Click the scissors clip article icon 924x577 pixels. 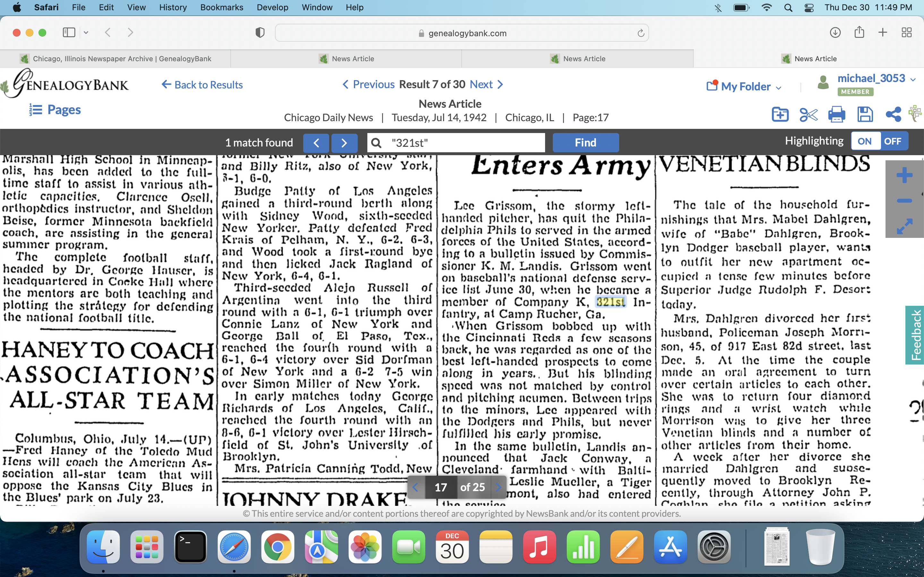(808, 114)
